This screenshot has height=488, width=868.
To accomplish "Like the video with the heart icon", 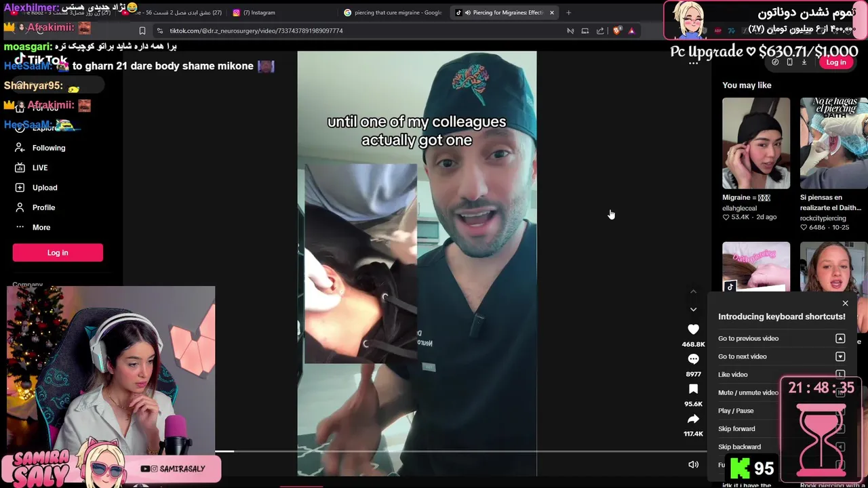I will [693, 329].
